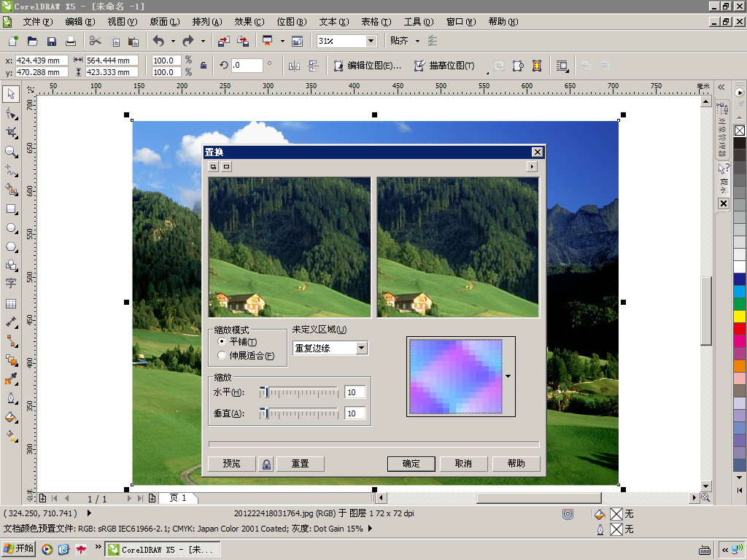
Task: Click the CorelDRAW X5 taskbar button
Action: 163,550
